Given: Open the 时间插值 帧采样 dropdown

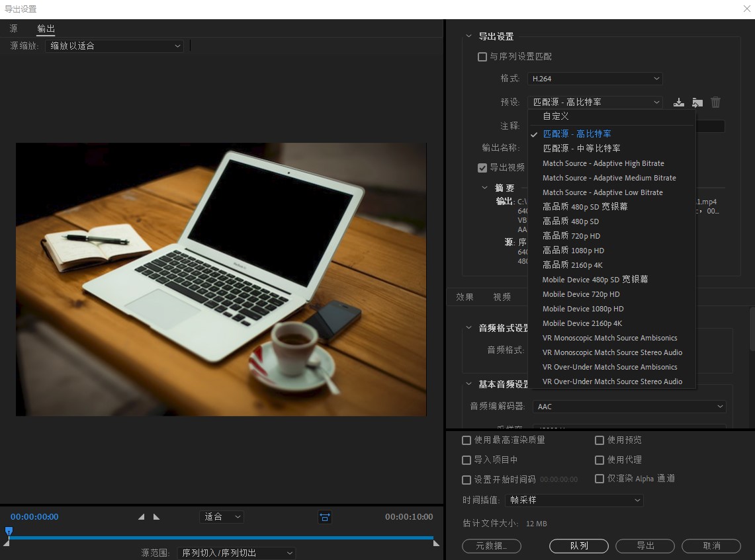Looking at the screenshot, I should [x=574, y=500].
